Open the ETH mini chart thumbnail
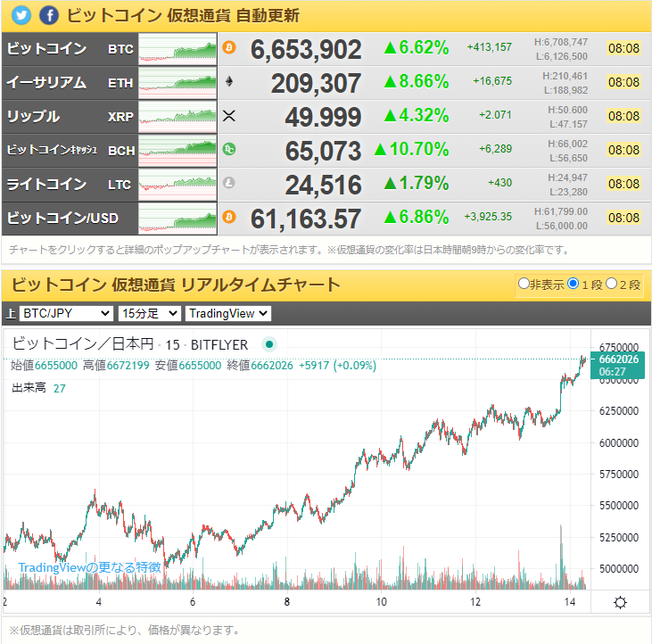 click(x=177, y=83)
